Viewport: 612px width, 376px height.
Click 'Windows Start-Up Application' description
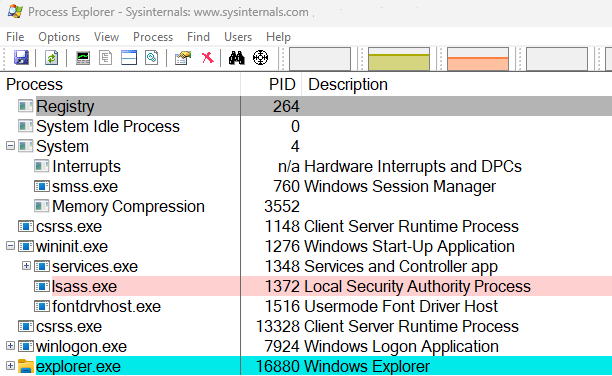coord(409,246)
